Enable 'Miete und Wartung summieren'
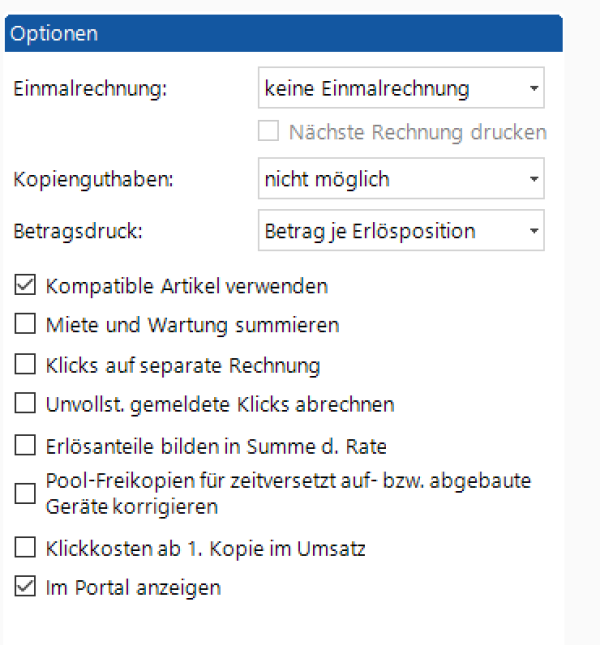This screenshot has height=645, width=600. [25, 324]
